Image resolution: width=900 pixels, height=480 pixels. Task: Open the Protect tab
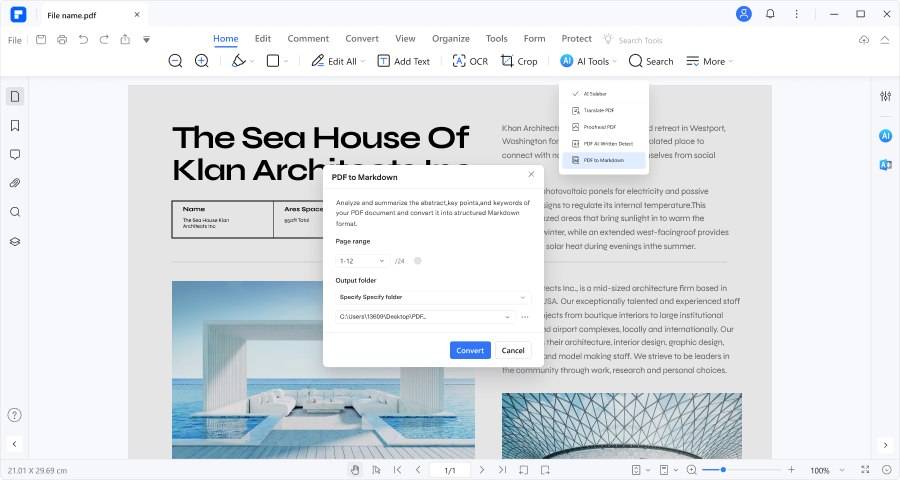pos(576,38)
